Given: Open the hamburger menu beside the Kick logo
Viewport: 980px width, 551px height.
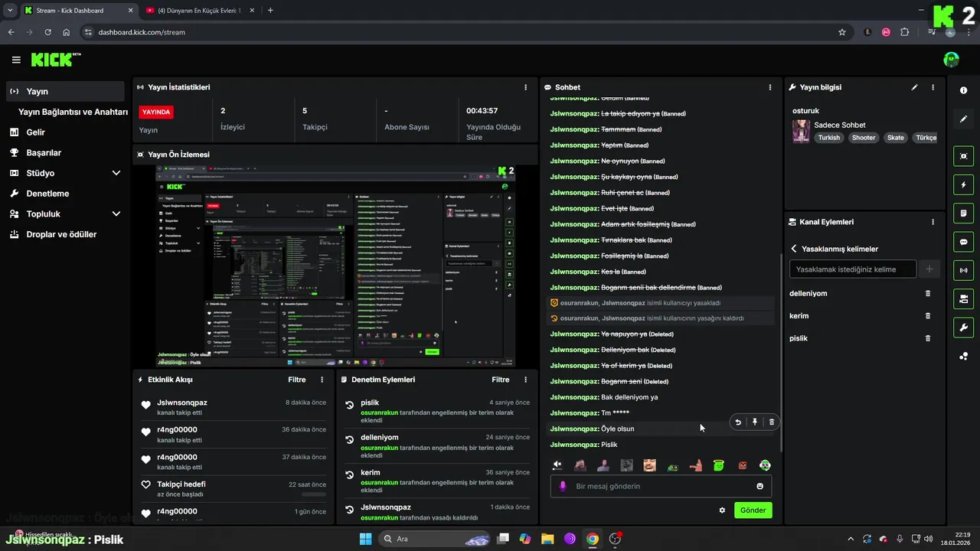Looking at the screenshot, I should 16,60.
